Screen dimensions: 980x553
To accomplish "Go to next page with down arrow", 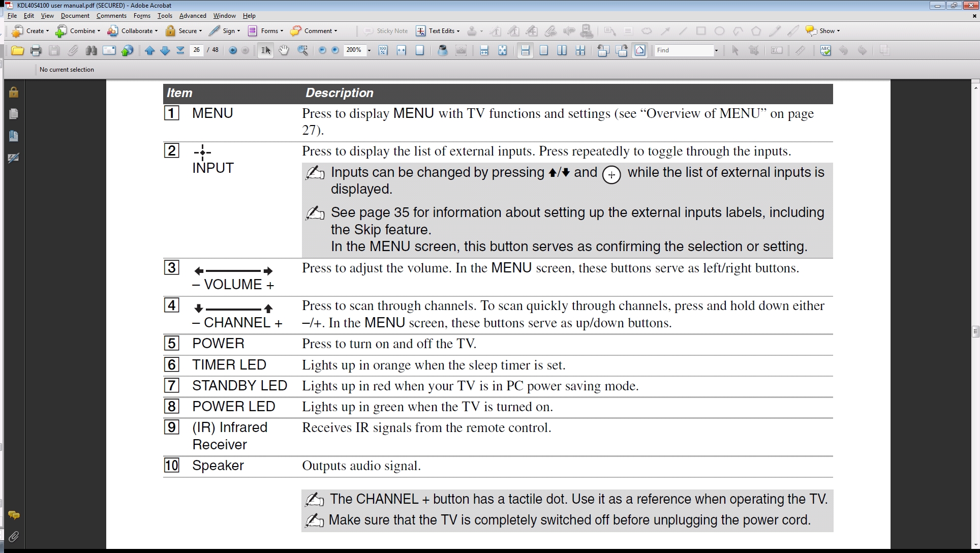I will pos(165,50).
